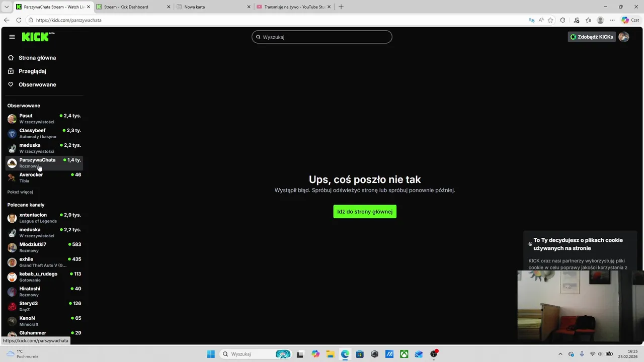Click the taskbar Wyszukaj search box

[257, 354]
